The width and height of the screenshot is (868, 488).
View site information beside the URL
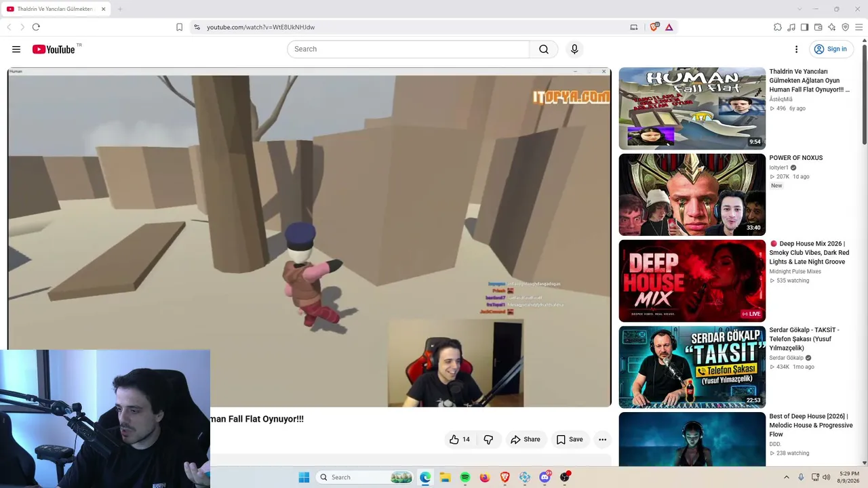click(x=197, y=27)
